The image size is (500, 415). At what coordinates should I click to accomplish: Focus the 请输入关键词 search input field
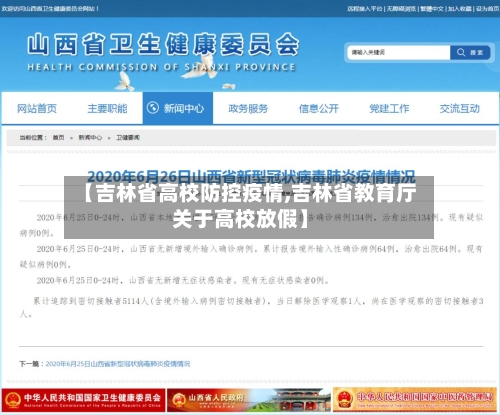(x=399, y=53)
